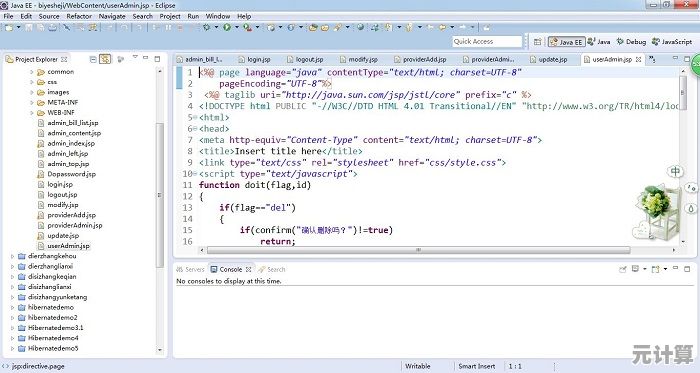Maximize the Project Explorer panel

click(x=157, y=58)
